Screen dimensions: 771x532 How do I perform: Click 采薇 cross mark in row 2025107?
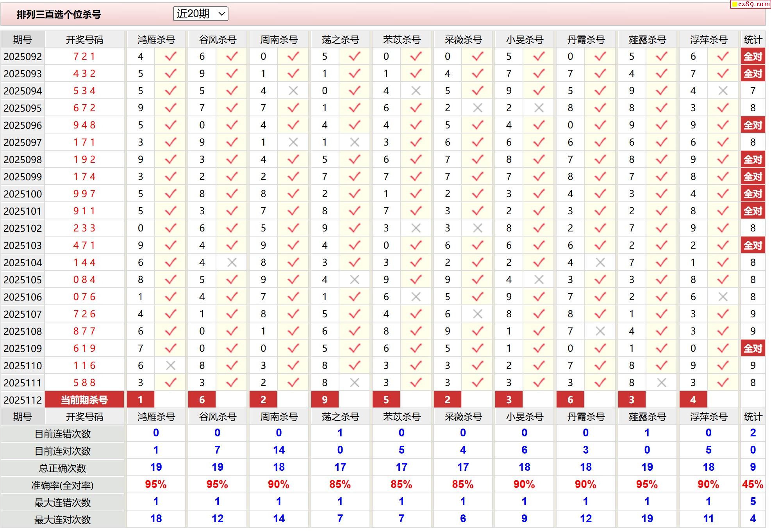477,314
